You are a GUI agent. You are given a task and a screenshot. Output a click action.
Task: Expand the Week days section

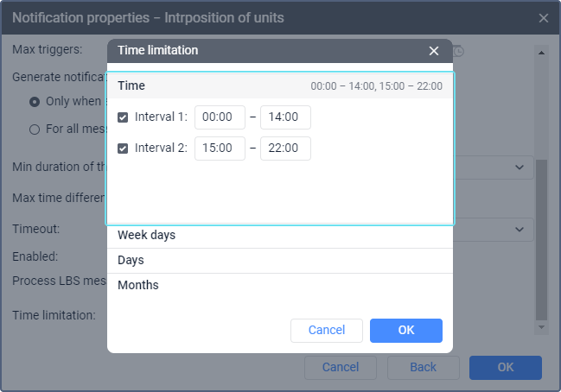[x=280, y=236]
